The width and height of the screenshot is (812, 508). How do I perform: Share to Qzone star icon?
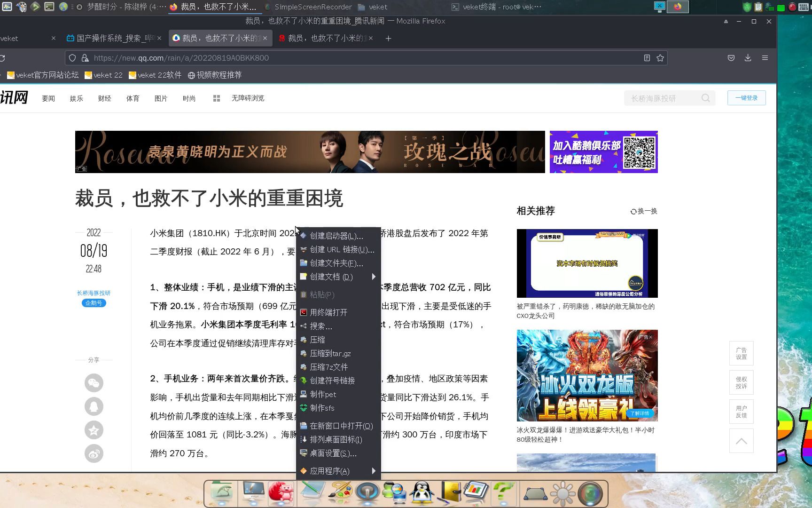[94, 430]
